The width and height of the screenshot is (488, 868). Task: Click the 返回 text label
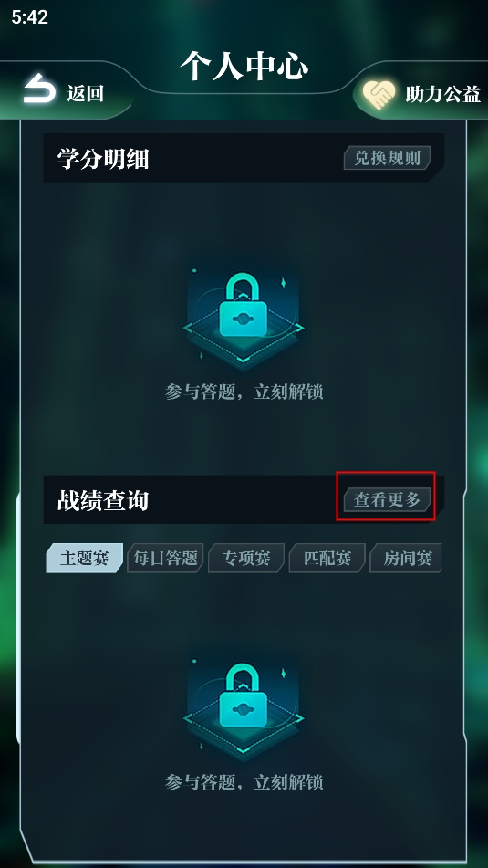pyautogui.click(x=86, y=93)
